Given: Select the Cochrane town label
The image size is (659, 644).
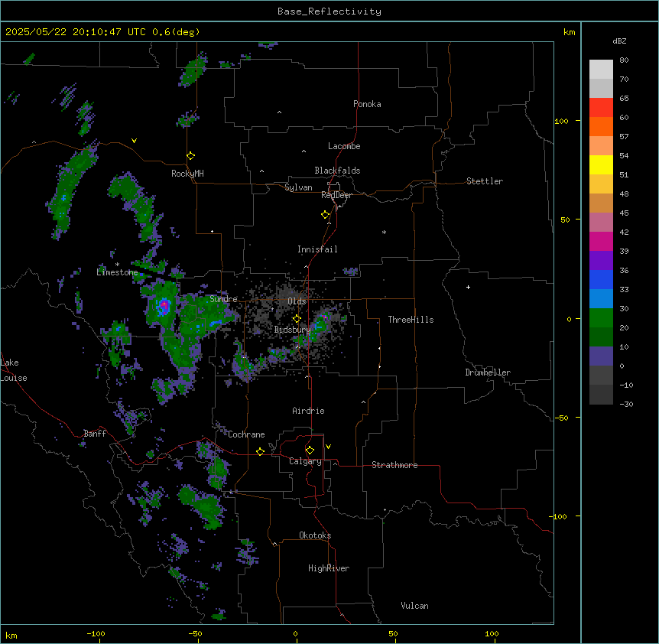Looking at the screenshot, I should (x=246, y=434).
